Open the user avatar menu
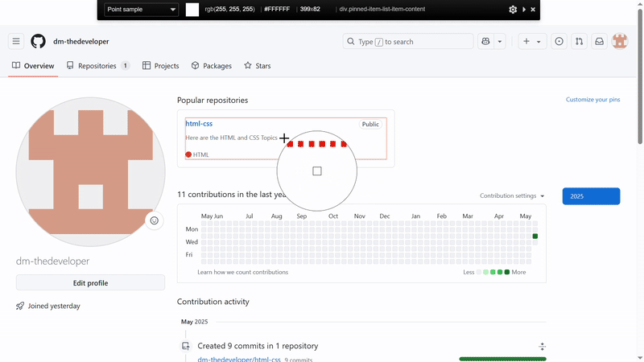This screenshot has height=362, width=644. click(x=620, y=42)
